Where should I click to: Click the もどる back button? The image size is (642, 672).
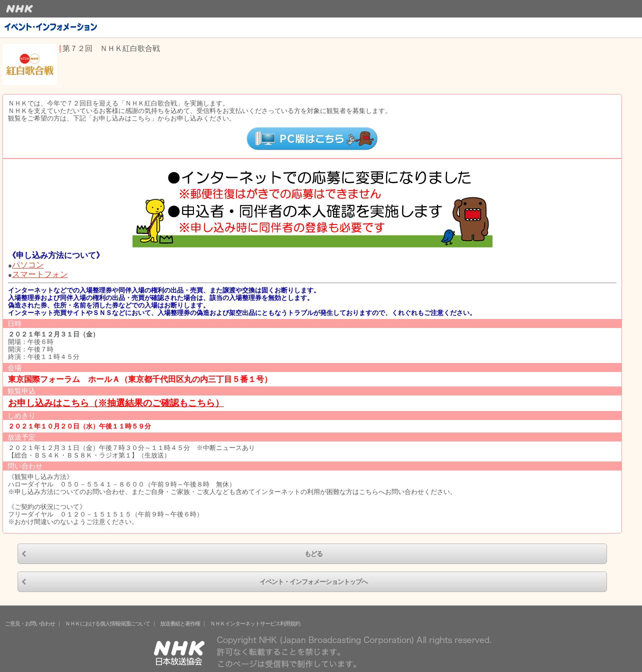tap(312, 554)
